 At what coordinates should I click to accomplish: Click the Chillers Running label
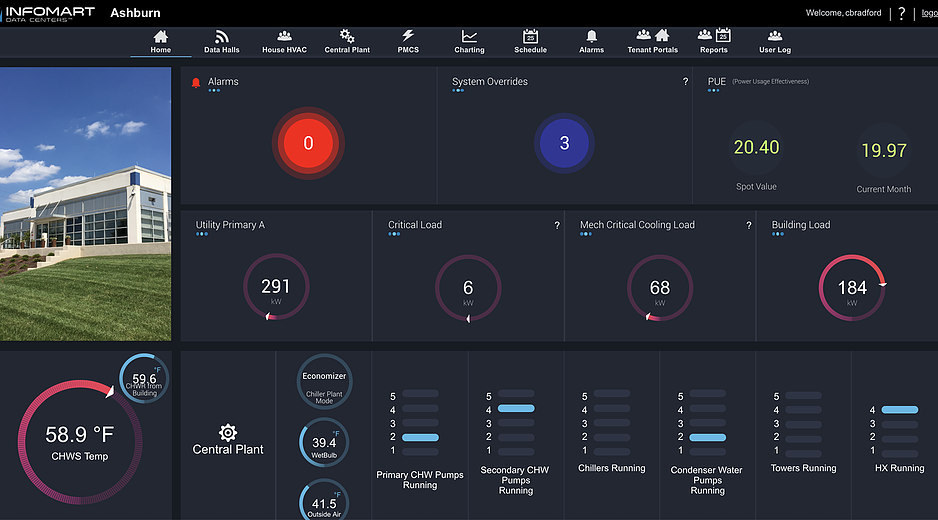(611, 468)
